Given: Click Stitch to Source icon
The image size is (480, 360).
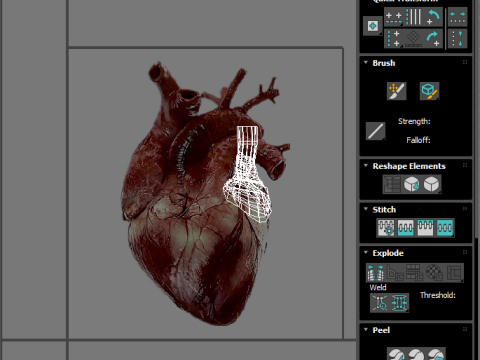Looking at the screenshot, I should coord(425,228).
